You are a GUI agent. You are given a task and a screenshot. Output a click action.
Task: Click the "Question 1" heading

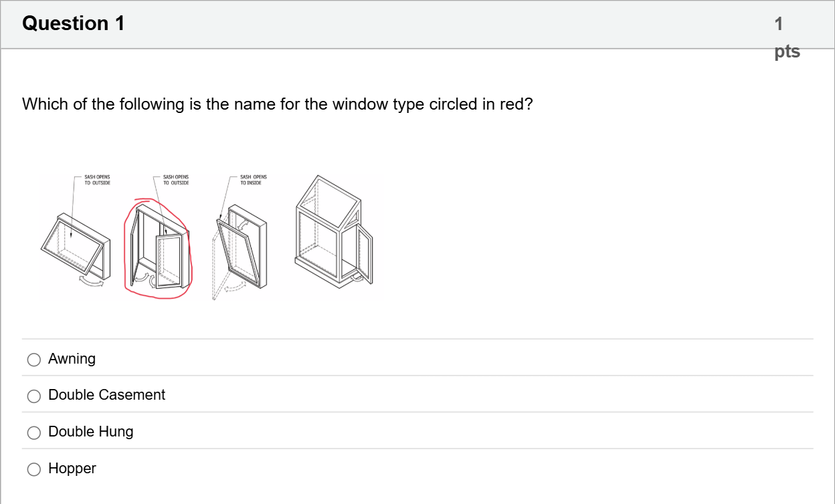[74, 23]
